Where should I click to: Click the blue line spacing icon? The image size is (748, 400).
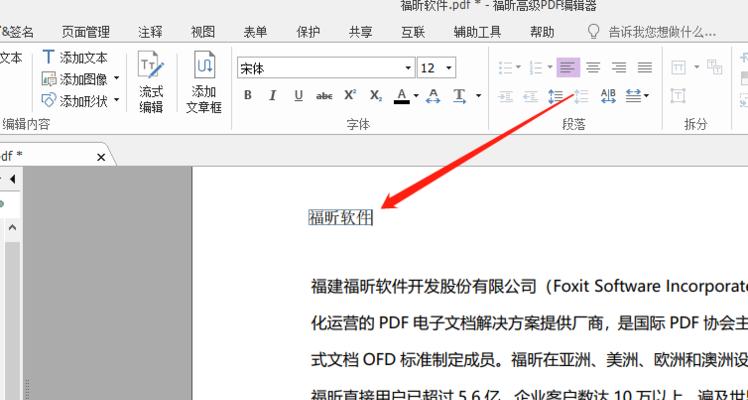pyautogui.click(x=556, y=97)
